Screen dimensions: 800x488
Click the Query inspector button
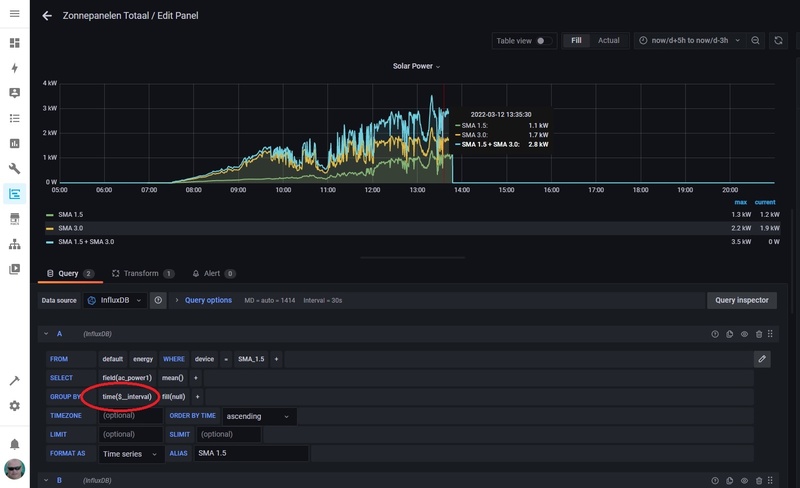(740, 300)
